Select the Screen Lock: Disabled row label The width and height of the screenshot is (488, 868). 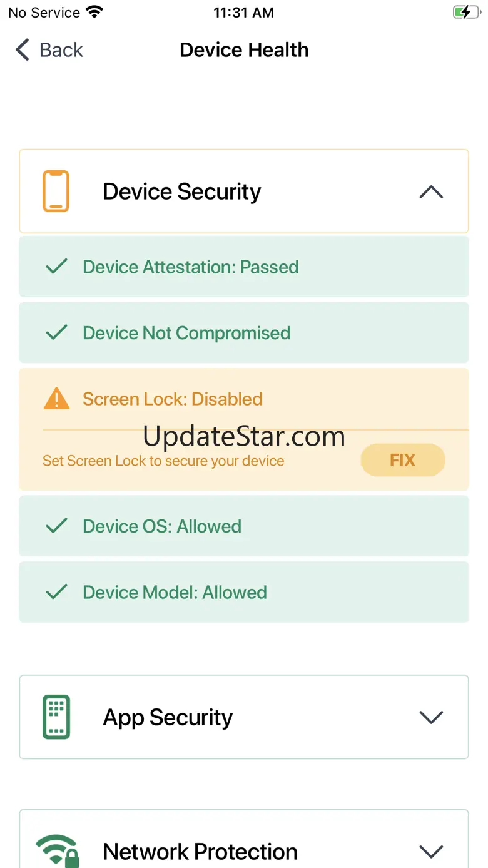coord(172,399)
